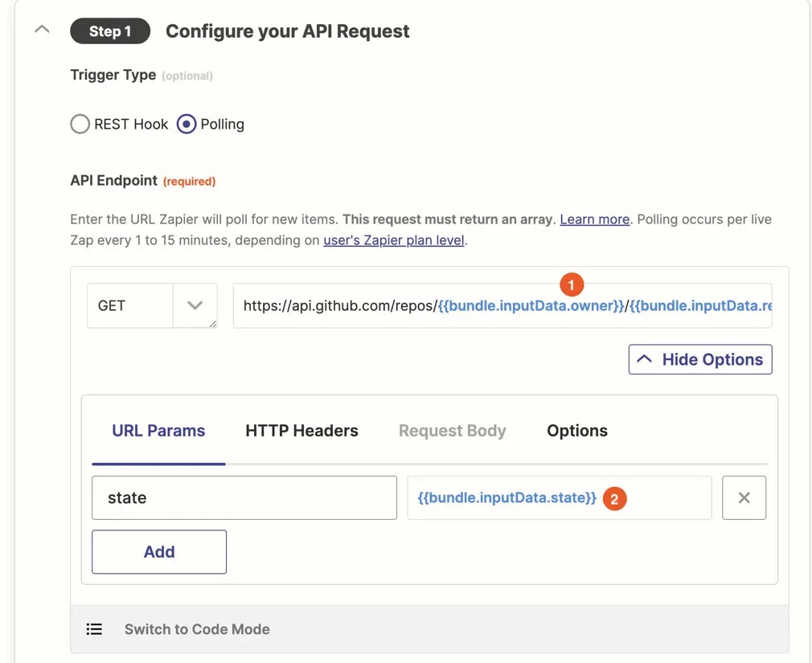The height and width of the screenshot is (663, 812).
Task: Collapse the Step 1 section chevron
Action: pyautogui.click(x=42, y=30)
